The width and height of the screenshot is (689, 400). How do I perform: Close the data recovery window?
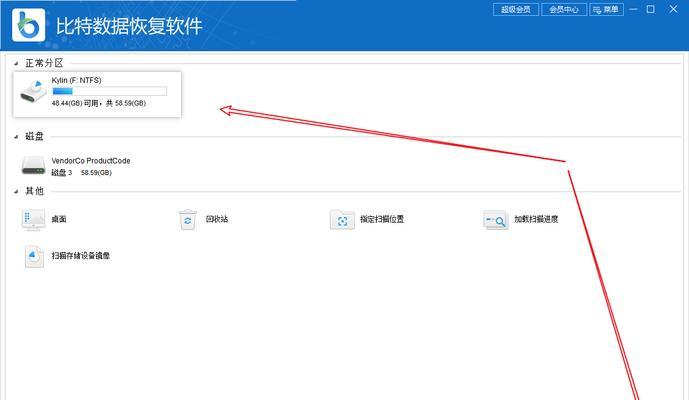(x=673, y=9)
